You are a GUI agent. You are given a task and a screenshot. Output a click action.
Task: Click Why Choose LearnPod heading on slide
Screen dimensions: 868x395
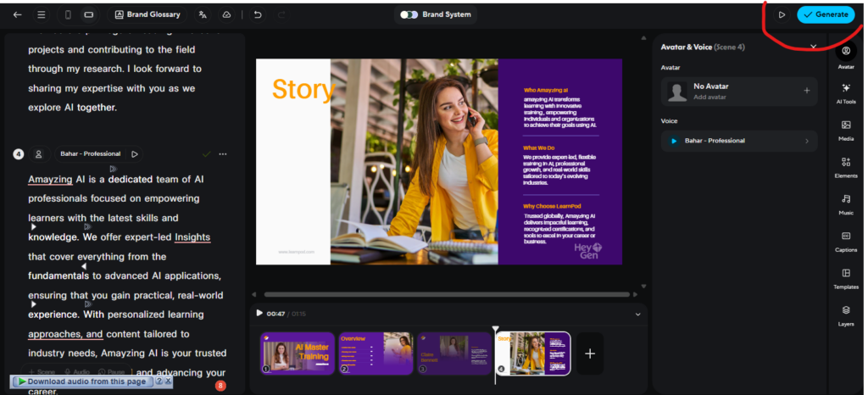[x=551, y=206]
